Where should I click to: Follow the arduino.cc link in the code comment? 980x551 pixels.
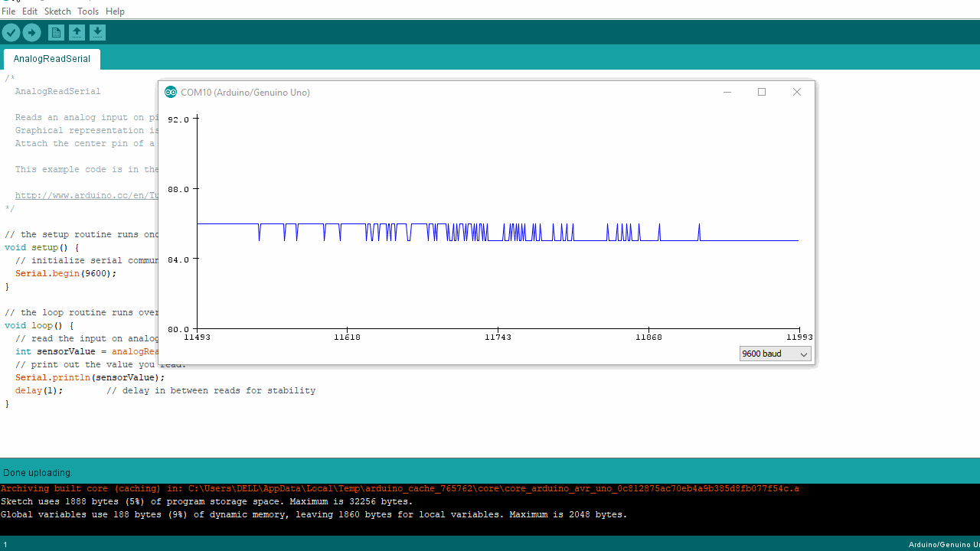point(87,195)
